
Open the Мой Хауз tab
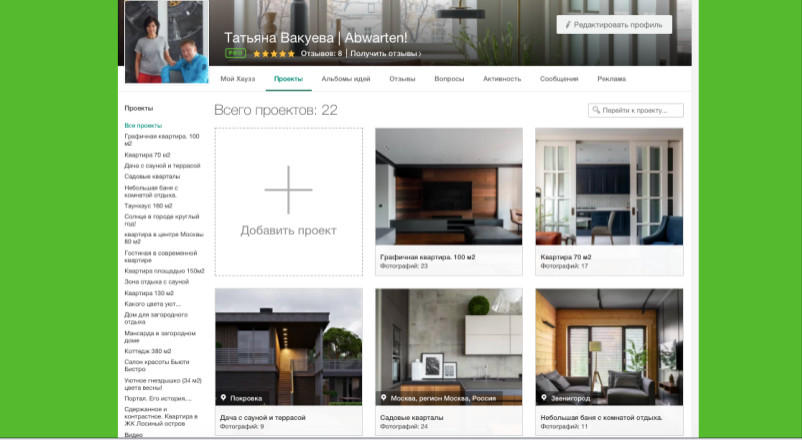pyautogui.click(x=238, y=79)
